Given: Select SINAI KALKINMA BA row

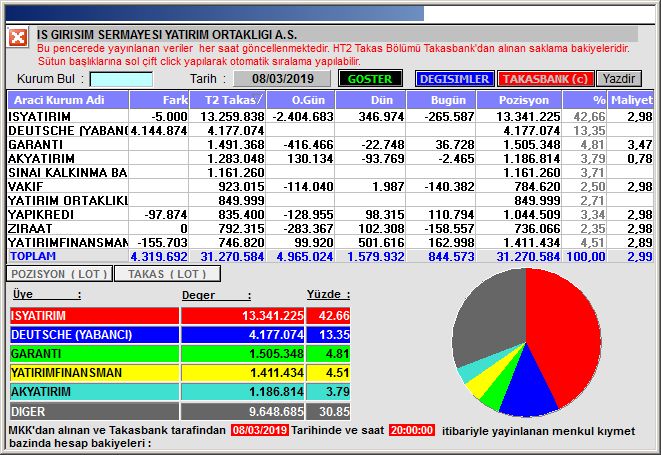Looking at the screenshot, I should tap(330, 172).
